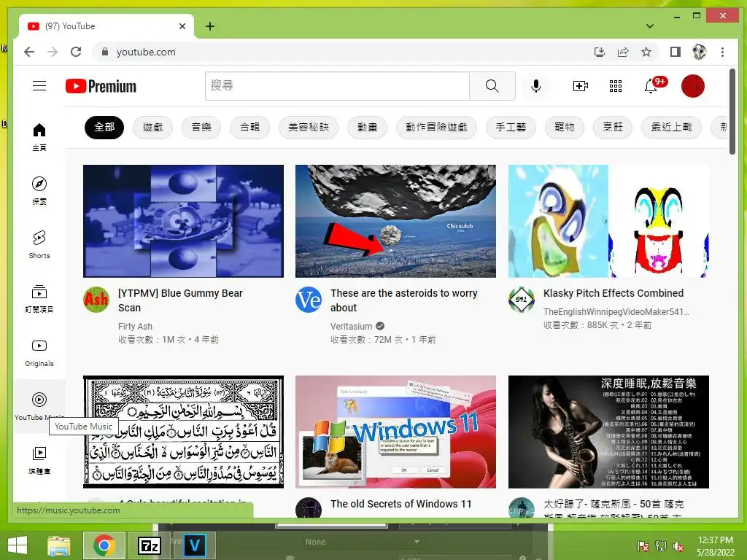Open Subscriptions in the sidebar
Screen dimensions: 747x560
(x=39, y=298)
